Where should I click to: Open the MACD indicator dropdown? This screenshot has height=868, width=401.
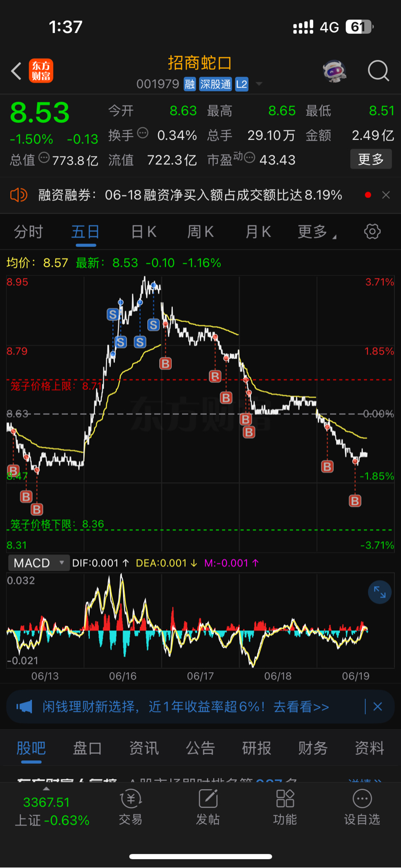(39, 563)
